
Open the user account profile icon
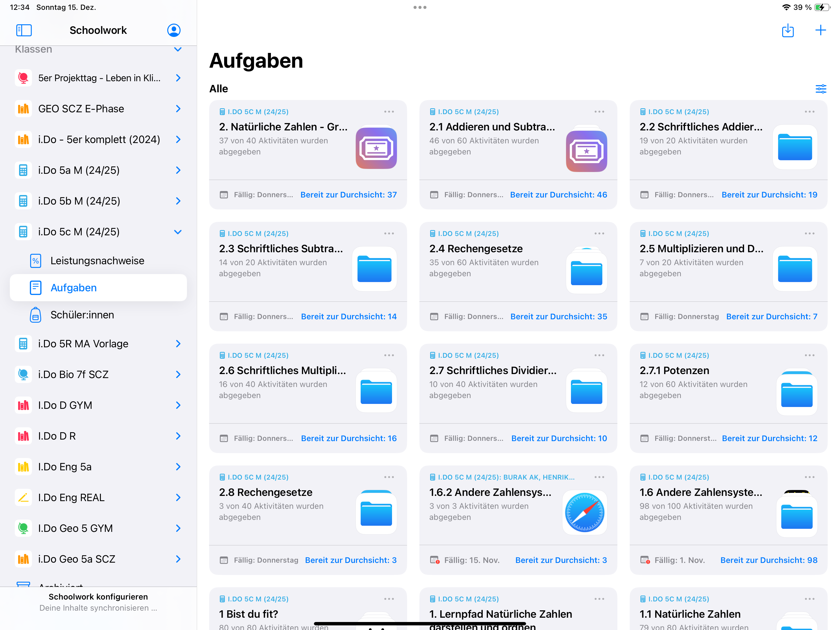[173, 30]
